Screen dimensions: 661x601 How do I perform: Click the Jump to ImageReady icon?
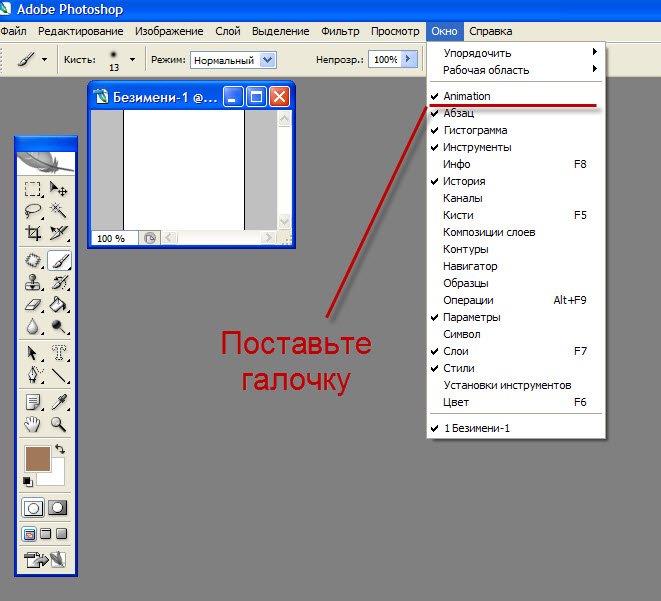pyautogui.click(x=45, y=560)
